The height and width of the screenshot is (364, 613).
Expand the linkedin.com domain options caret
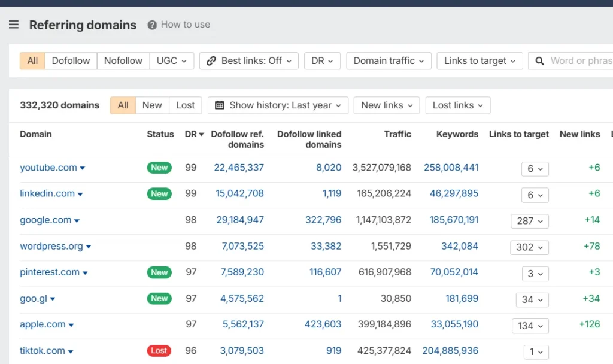80,195
